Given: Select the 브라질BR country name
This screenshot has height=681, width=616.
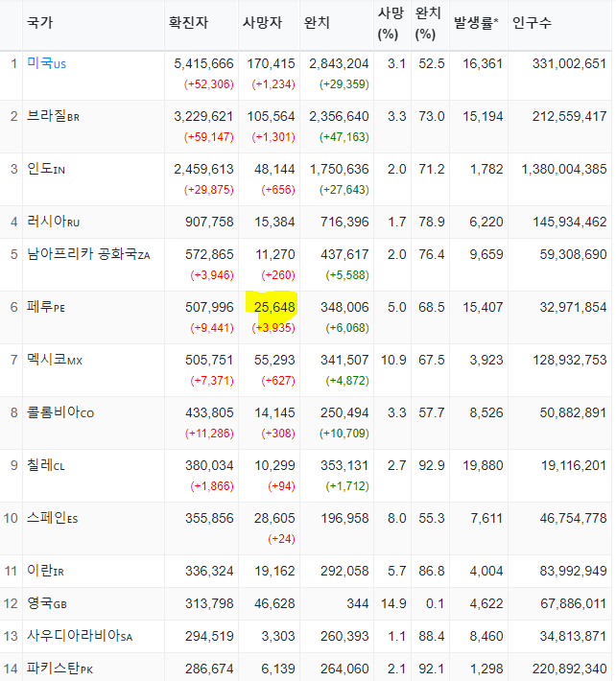Looking at the screenshot, I should coord(53,116).
